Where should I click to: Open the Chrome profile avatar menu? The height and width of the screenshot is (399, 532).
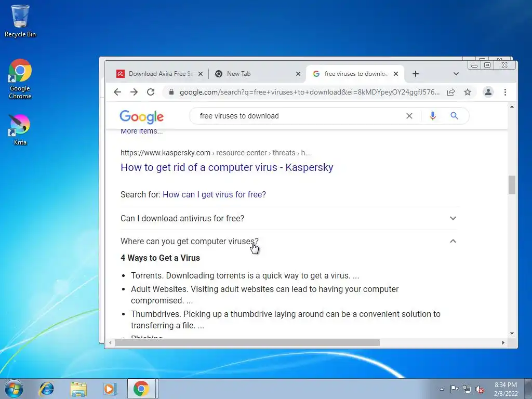click(x=488, y=92)
